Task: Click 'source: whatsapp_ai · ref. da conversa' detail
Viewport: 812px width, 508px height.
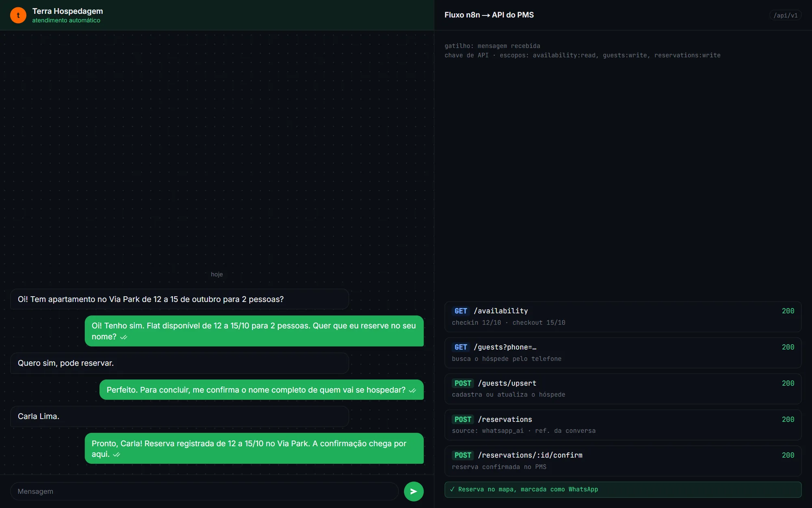Action: (524, 431)
